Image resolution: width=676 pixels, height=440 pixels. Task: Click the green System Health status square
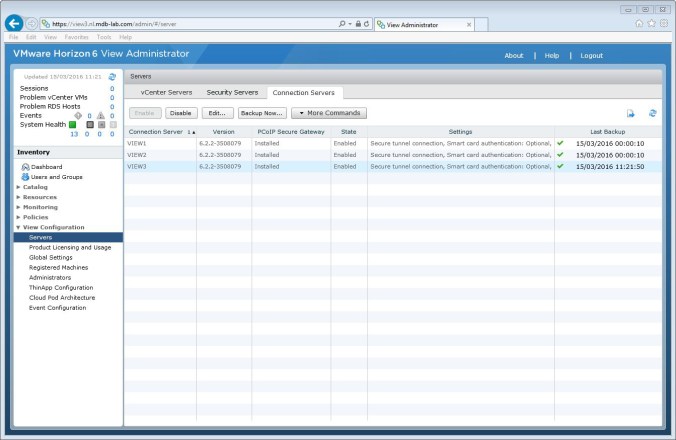(x=72, y=124)
